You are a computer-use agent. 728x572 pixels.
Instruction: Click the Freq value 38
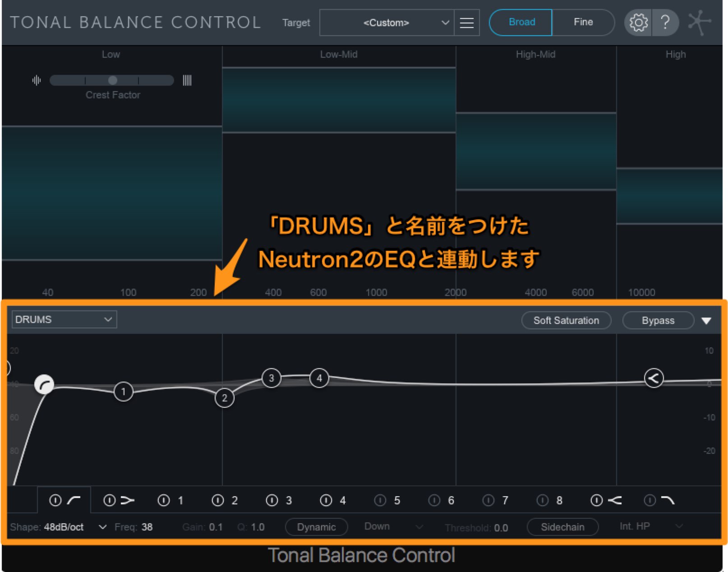147,527
